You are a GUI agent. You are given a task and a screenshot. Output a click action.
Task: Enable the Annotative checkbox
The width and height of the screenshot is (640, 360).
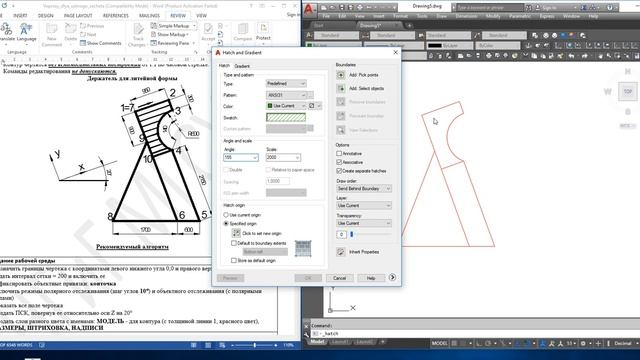339,153
